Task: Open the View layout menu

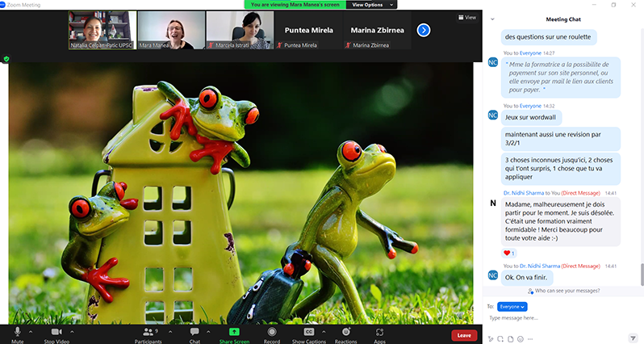Action: [466, 17]
